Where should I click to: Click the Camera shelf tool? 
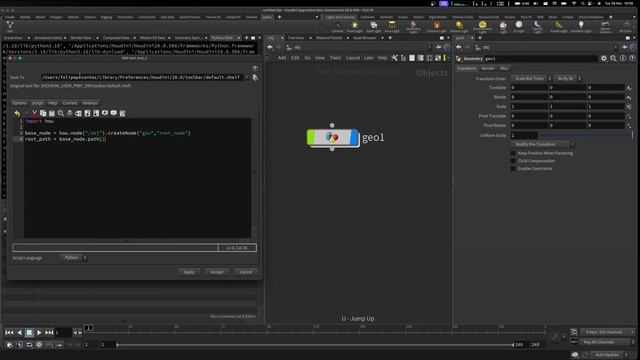coord(337,27)
